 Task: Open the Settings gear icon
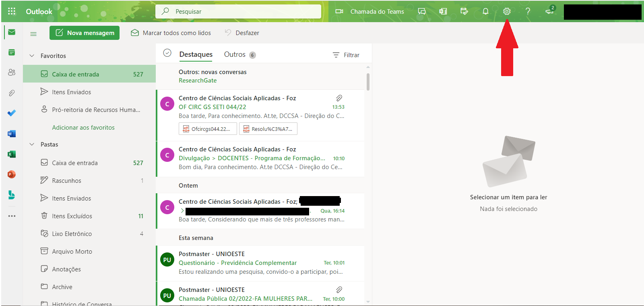tap(507, 11)
